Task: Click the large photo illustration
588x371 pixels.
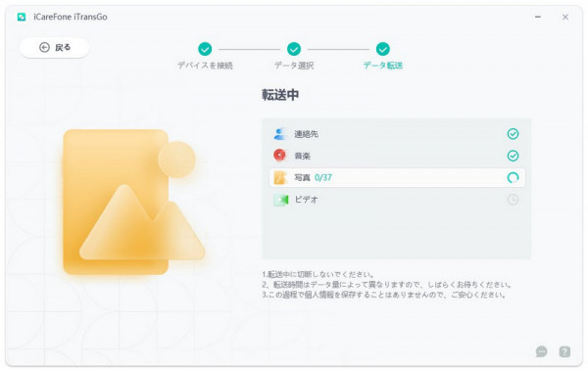Action: (x=133, y=202)
